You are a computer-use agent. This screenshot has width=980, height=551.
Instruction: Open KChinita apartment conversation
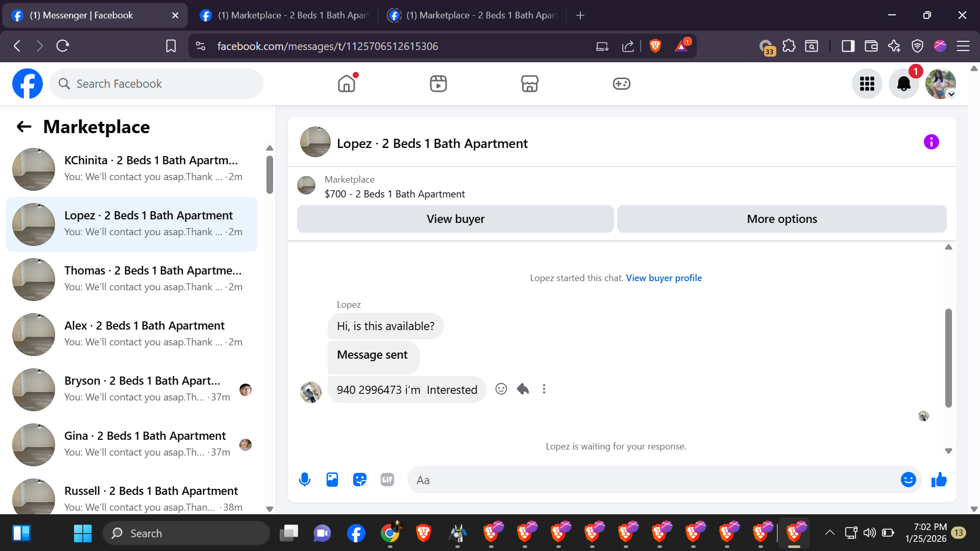(x=132, y=169)
